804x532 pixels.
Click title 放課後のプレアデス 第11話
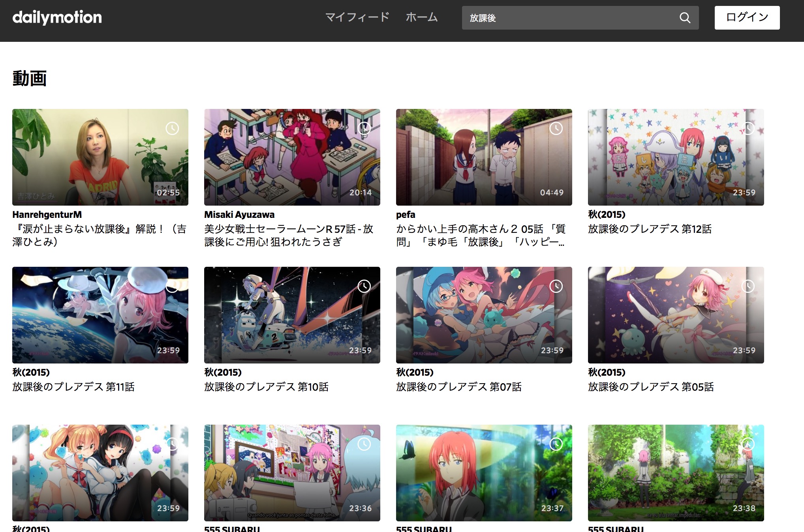click(73, 387)
